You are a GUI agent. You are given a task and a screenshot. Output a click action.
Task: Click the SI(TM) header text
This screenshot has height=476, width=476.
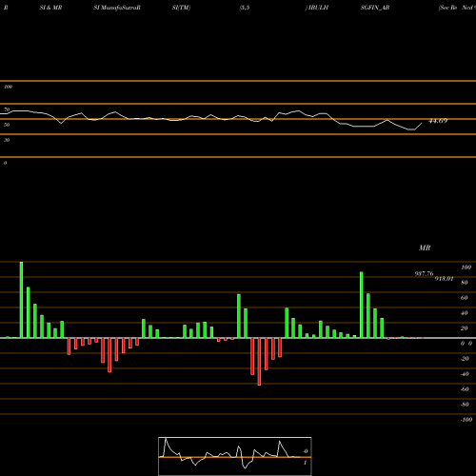[x=181, y=8]
